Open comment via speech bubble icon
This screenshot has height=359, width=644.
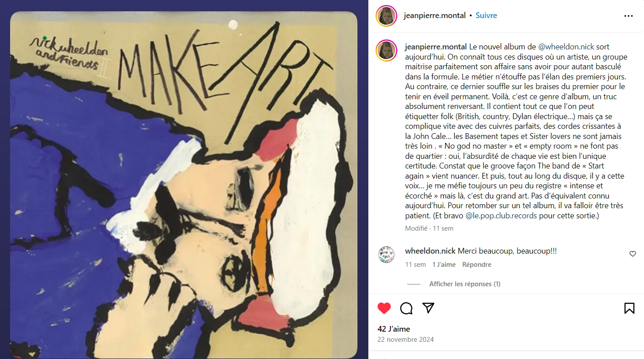pos(406,308)
